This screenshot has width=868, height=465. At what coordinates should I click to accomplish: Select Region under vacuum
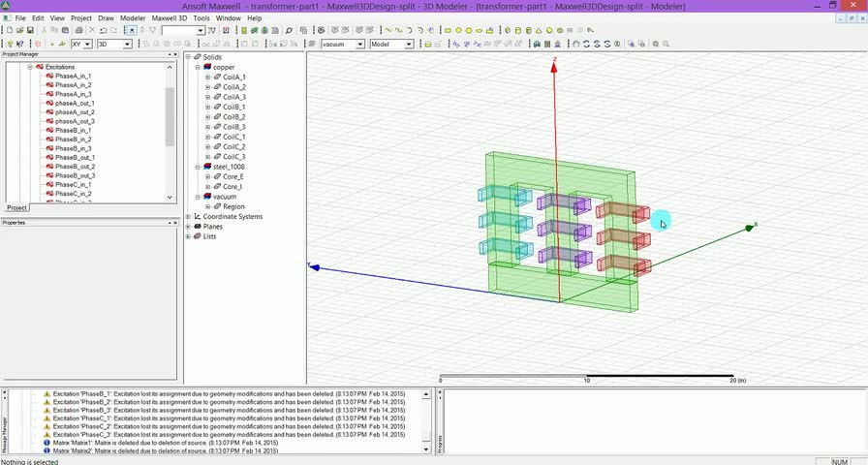pos(233,206)
